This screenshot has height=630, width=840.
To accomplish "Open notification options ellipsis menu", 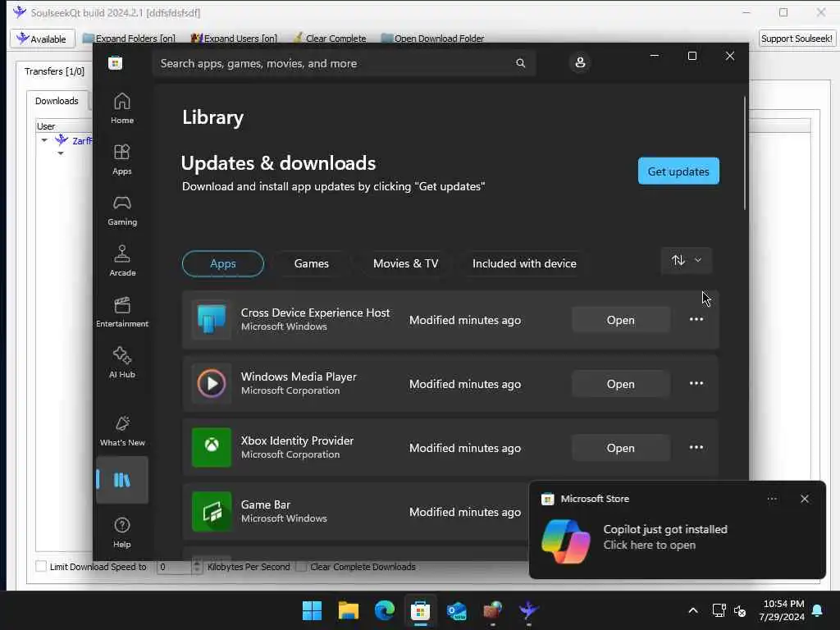I will tap(772, 499).
